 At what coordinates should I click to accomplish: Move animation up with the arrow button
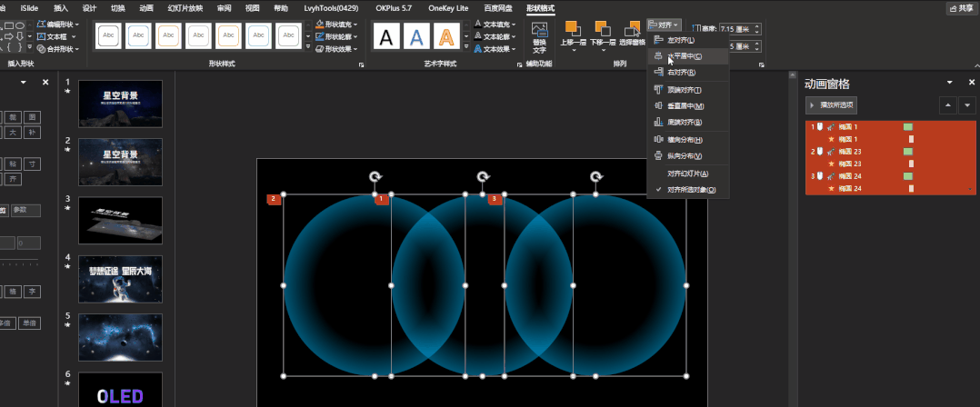948,105
